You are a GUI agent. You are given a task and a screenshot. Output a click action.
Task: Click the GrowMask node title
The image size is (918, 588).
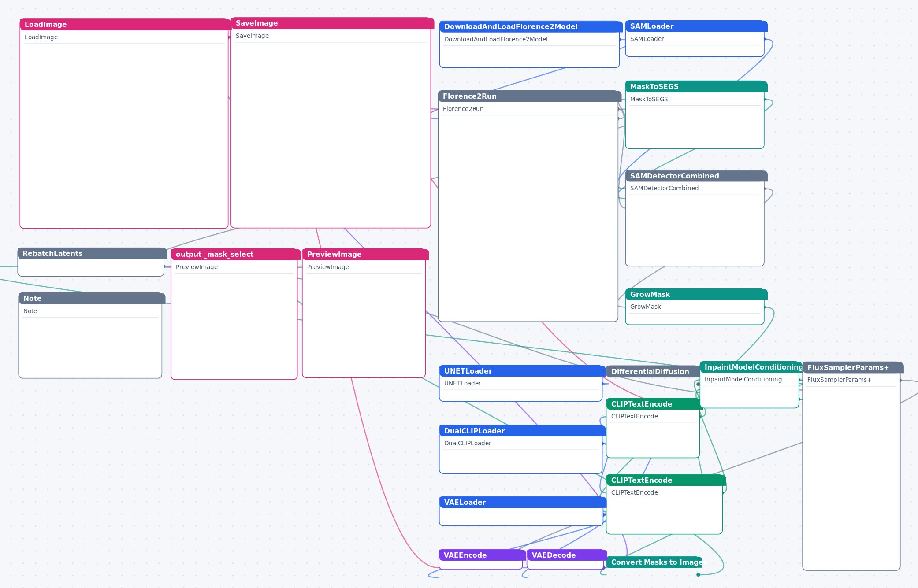tap(696, 295)
